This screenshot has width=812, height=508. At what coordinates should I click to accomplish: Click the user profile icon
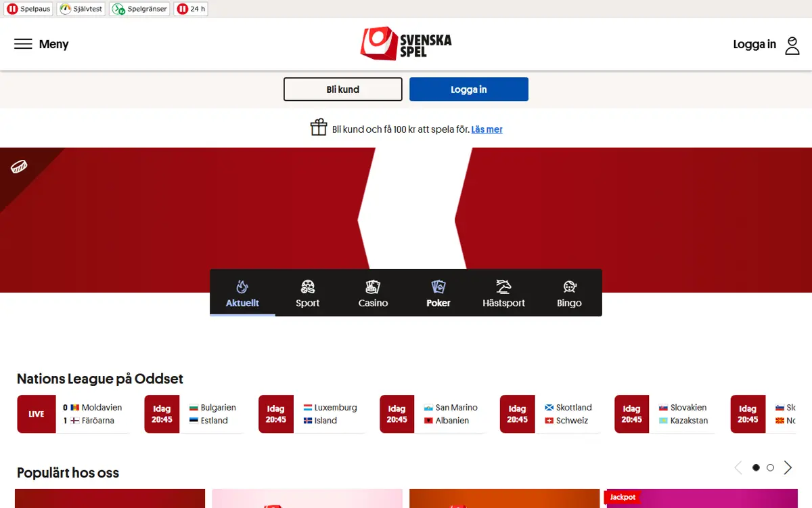tap(792, 45)
